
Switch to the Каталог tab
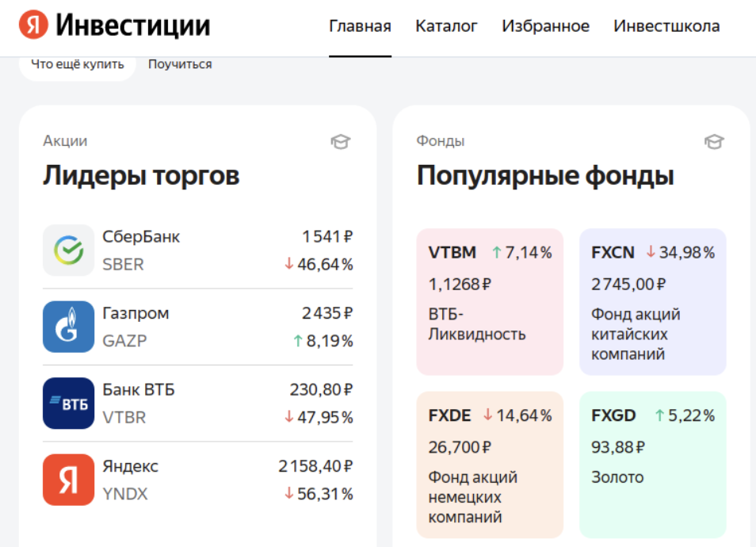[x=445, y=25]
